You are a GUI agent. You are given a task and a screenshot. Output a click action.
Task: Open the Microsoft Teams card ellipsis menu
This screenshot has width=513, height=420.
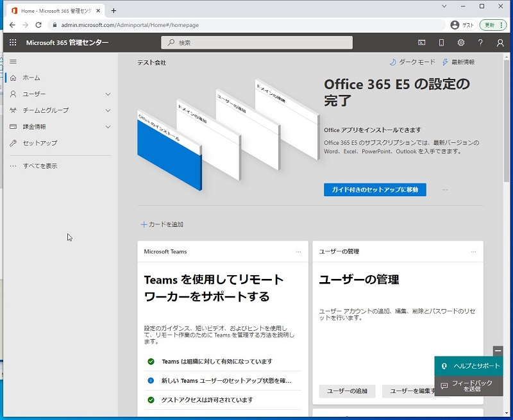tap(298, 251)
